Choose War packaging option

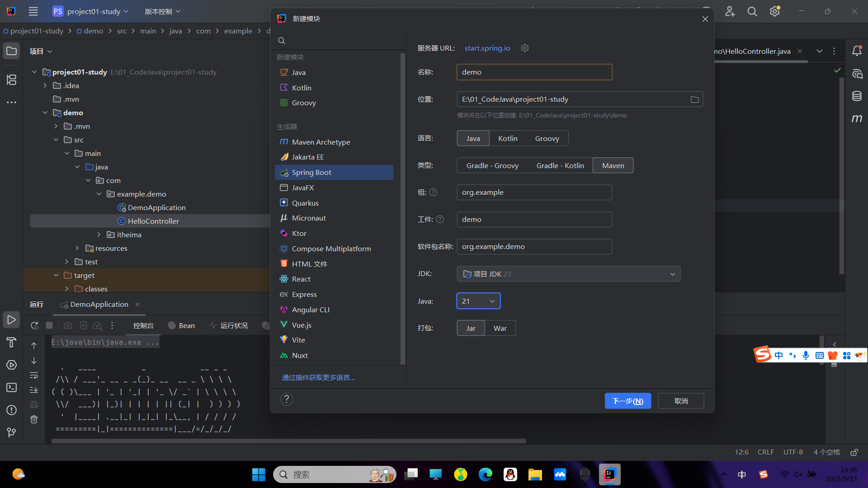pyautogui.click(x=500, y=328)
